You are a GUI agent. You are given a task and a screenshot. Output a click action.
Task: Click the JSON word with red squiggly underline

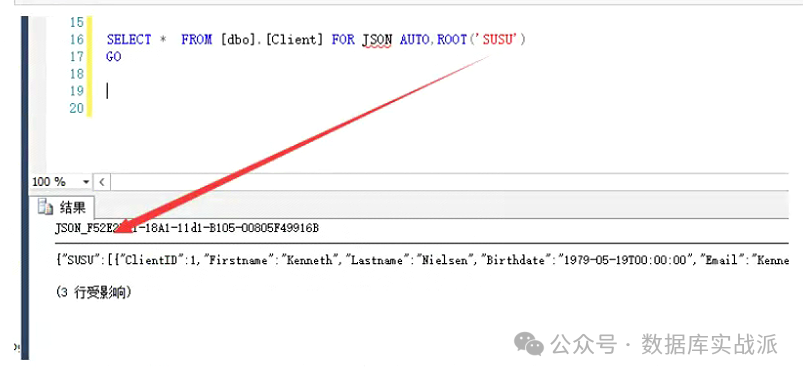(377, 39)
